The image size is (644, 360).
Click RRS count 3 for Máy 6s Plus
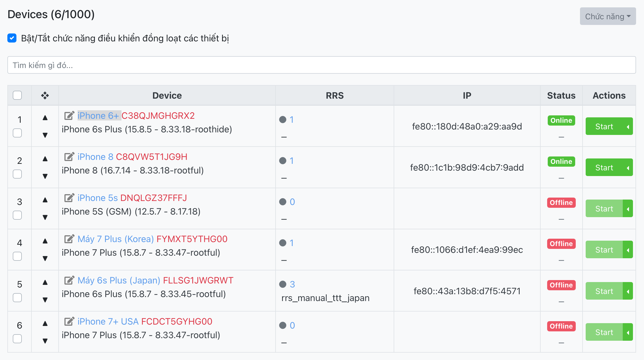[x=293, y=284]
